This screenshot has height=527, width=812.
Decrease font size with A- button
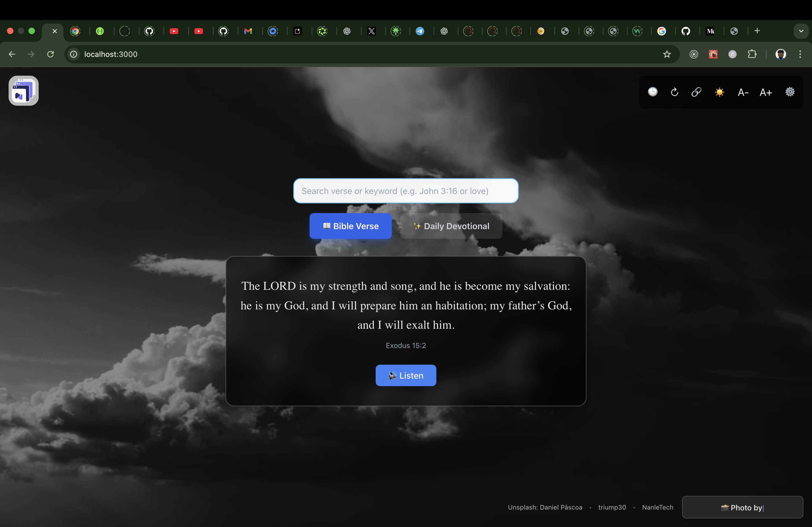[x=743, y=92]
